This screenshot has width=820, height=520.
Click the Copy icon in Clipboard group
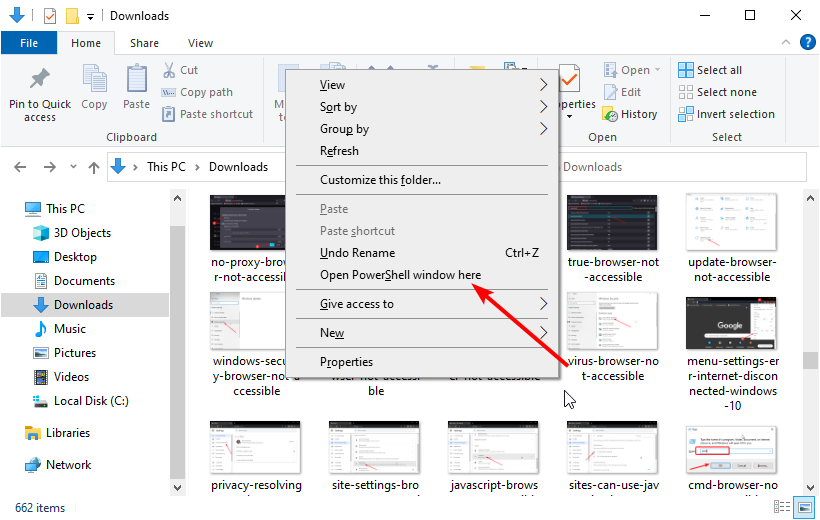click(x=94, y=79)
